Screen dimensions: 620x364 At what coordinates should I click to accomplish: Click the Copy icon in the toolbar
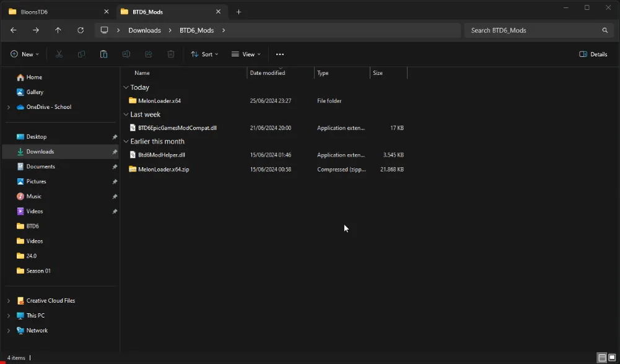pyautogui.click(x=81, y=54)
